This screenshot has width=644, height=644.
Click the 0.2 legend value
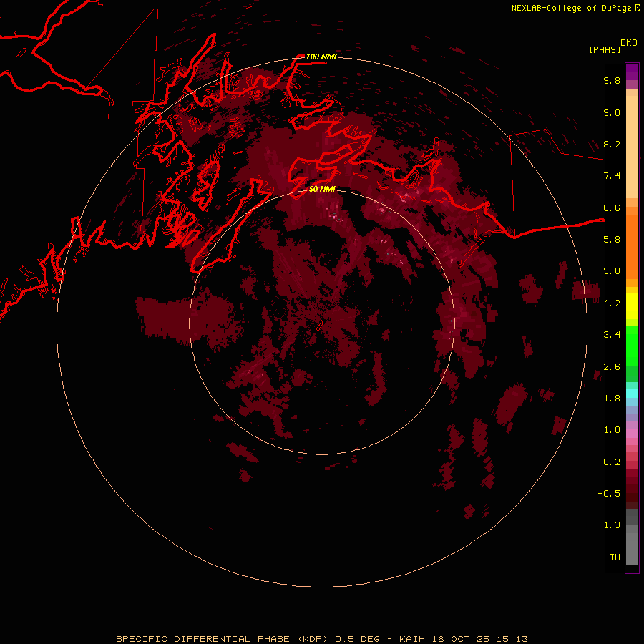612,462
